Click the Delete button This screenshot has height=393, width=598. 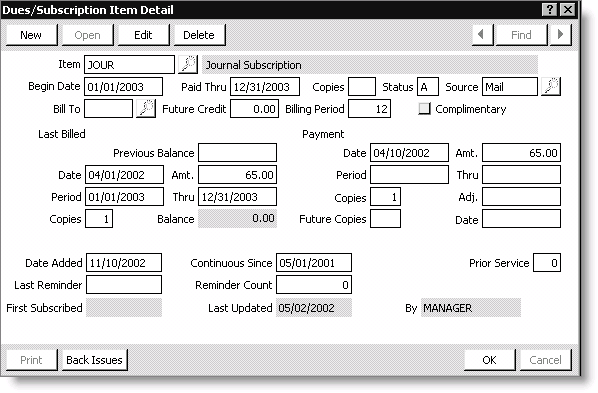click(199, 35)
